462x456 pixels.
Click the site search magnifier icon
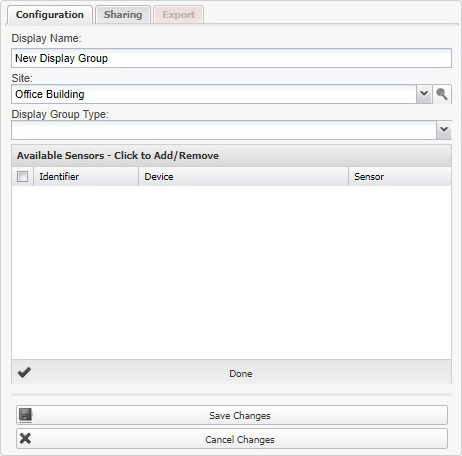442,94
